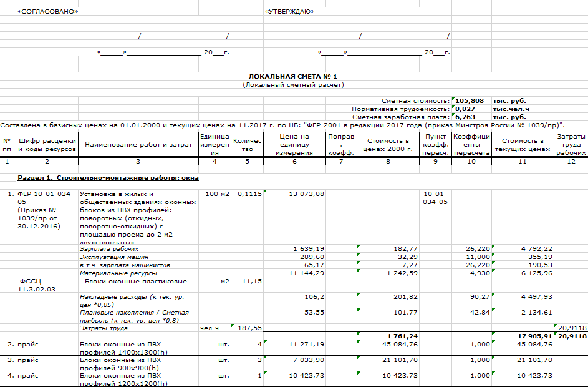Image resolution: width=588 pixels, height=387 pixels.
Task: Select the Сметная стоимость value 105,808
Action: pyautogui.click(x=470, y=100)
